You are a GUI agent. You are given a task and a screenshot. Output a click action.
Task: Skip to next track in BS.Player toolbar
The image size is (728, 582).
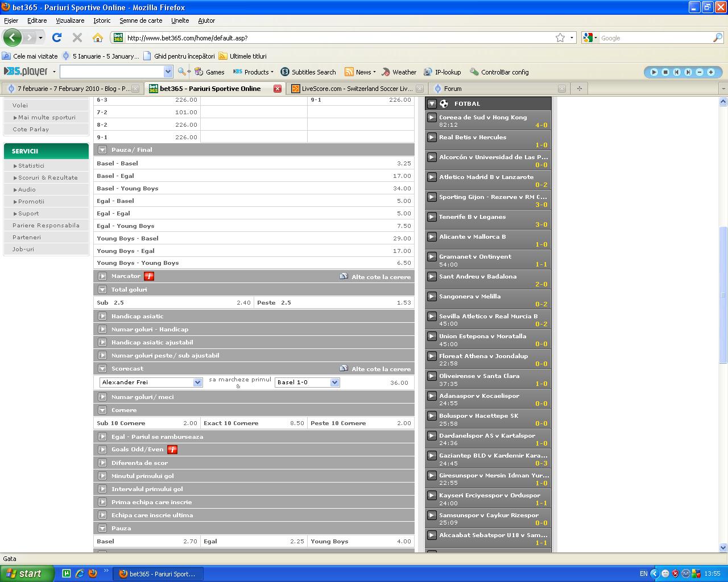(x=688, y=72)
